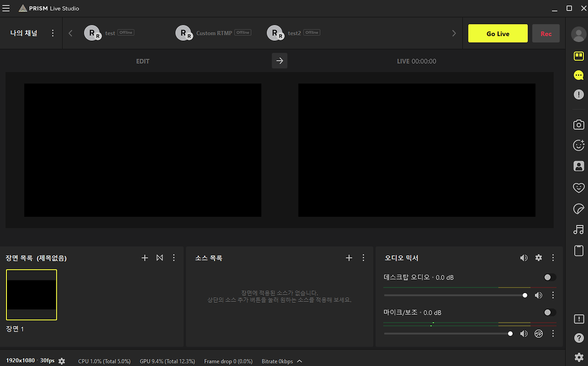
Task: Click the Bitrate 0kbps readout
Action: click(x=277, y=361)
